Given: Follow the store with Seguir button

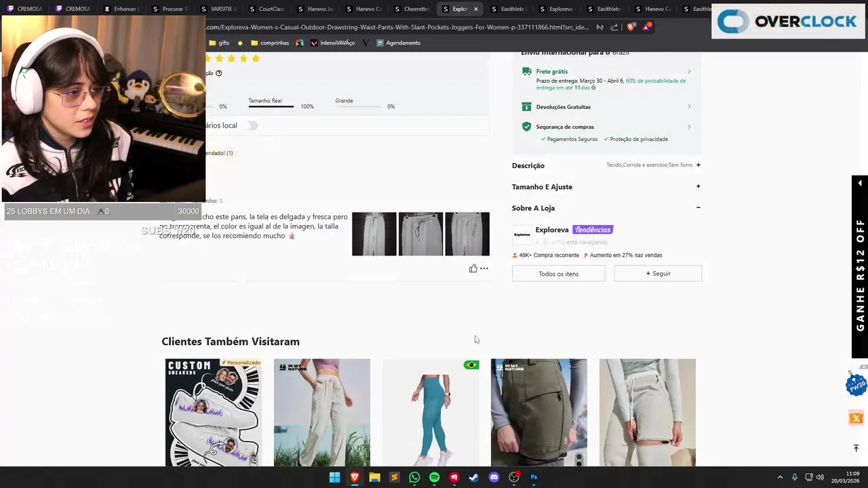Looking at the screenshot, I should pyautogui.click(x=658, y=273).
